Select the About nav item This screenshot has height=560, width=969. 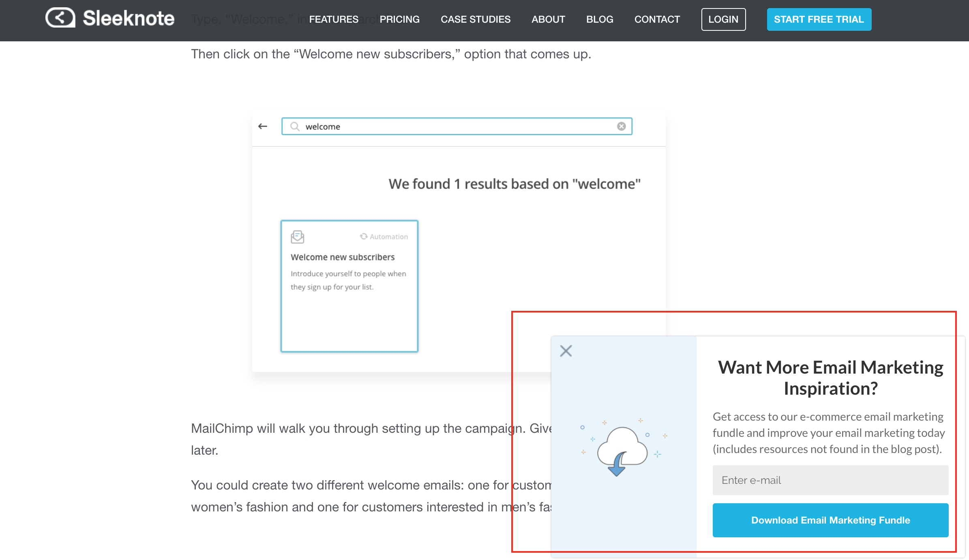coord(548,19)
